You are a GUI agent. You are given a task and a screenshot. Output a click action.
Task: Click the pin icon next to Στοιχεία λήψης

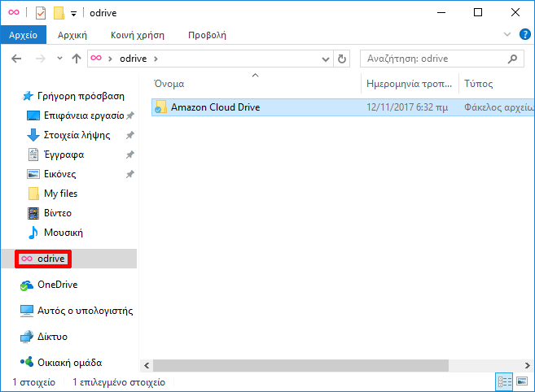coord(129,135)
